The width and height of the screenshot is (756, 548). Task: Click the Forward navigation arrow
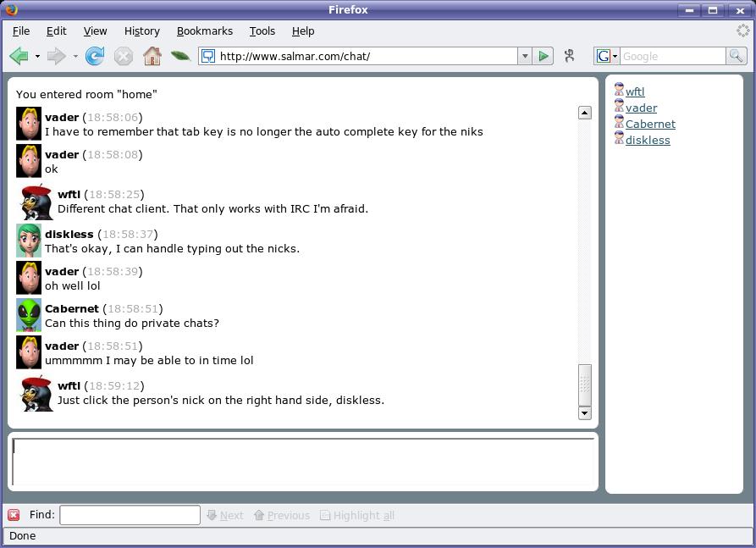[x=56, y=56]
